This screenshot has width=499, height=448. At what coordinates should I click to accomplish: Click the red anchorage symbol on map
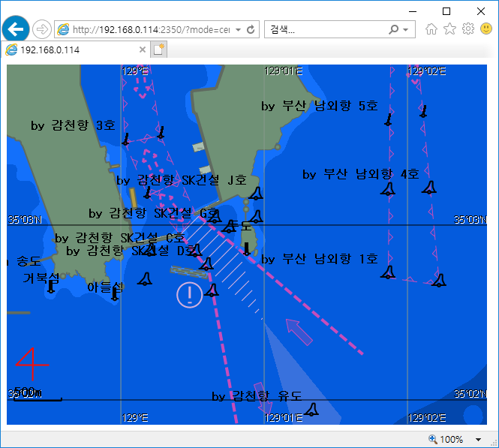(31, 365)
